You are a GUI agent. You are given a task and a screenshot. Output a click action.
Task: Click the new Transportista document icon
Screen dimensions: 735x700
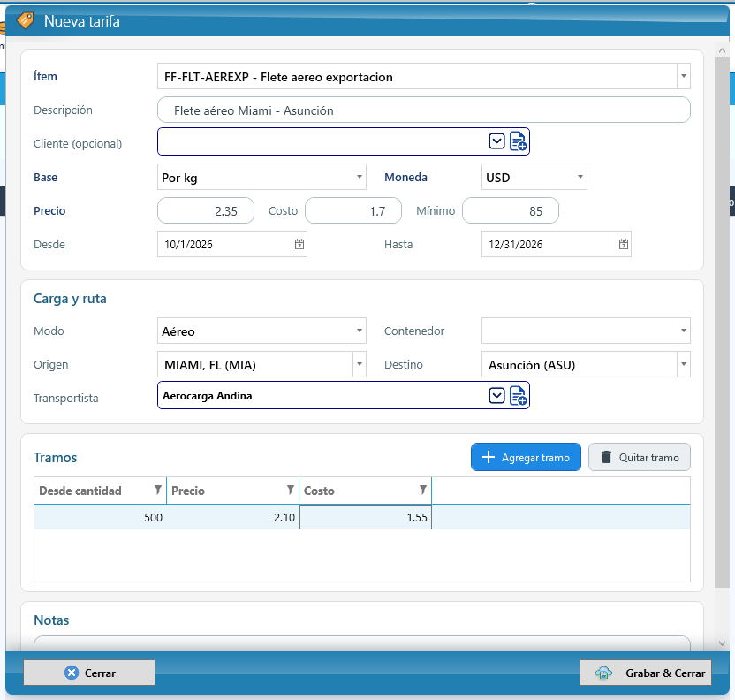(518, 396)
